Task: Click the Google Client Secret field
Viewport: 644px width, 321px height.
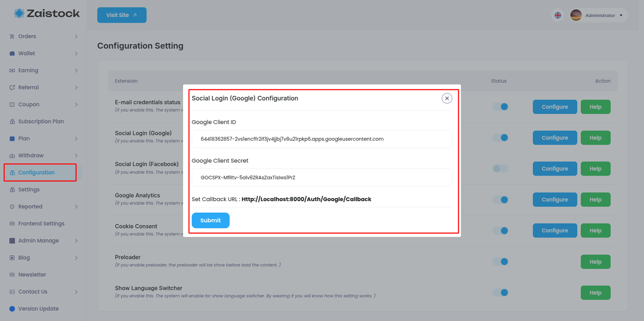Action: coord(322,178)
